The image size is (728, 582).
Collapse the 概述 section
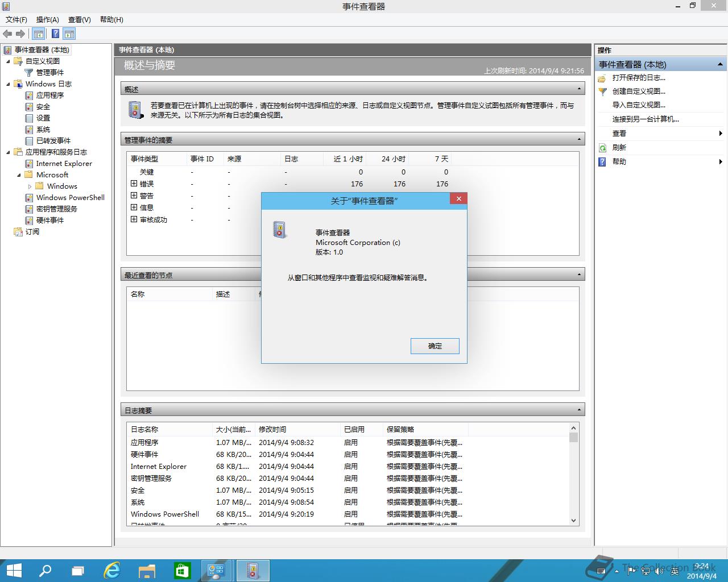580,89
